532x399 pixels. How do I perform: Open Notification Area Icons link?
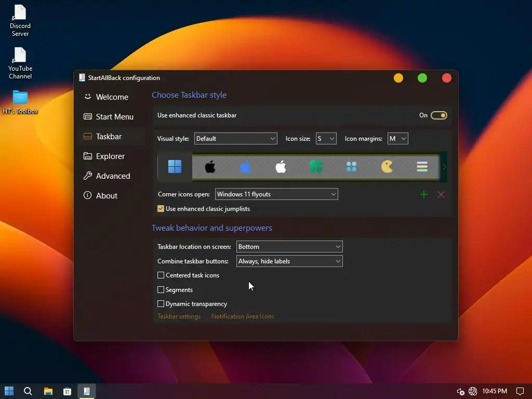click(243, 316)
